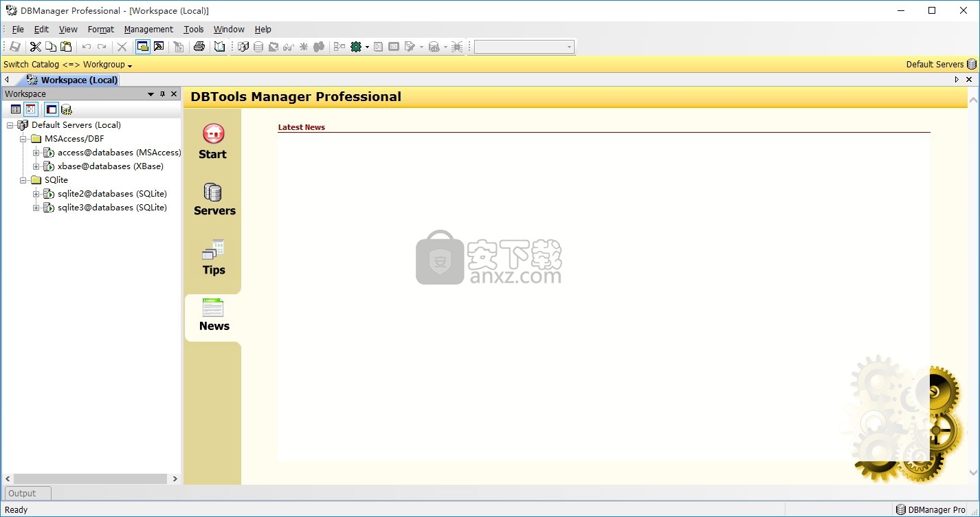The width and height of the screenshot is (980, 517).
Task: Open the Tools menu
Action: click(194, 30)
